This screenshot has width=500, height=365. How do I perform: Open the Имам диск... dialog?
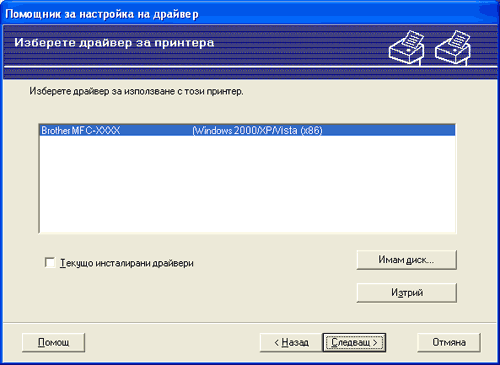click(406, 260)
